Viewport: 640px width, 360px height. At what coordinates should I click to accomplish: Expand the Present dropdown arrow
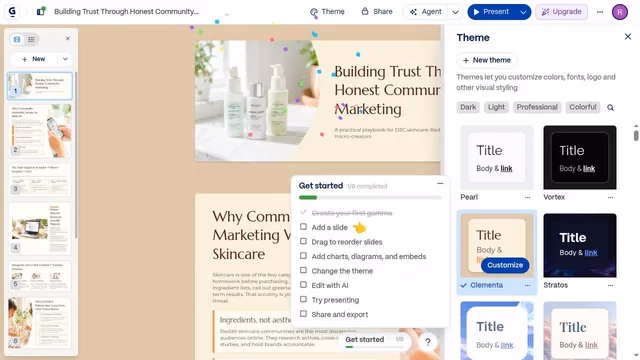pyautogui.click(x=523, y=12)
